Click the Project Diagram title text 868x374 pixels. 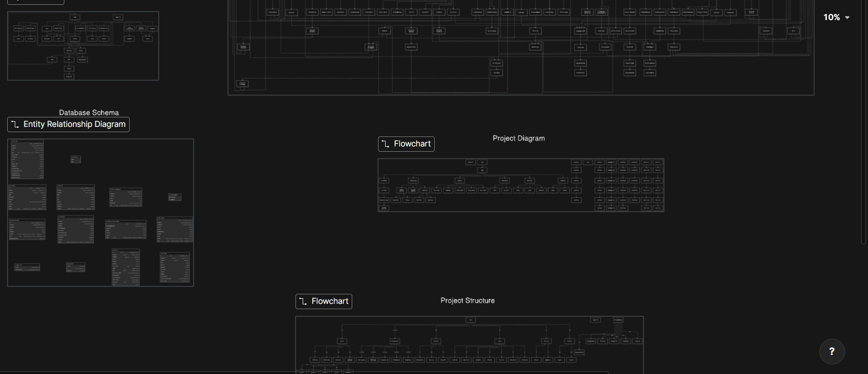(519, 138)
